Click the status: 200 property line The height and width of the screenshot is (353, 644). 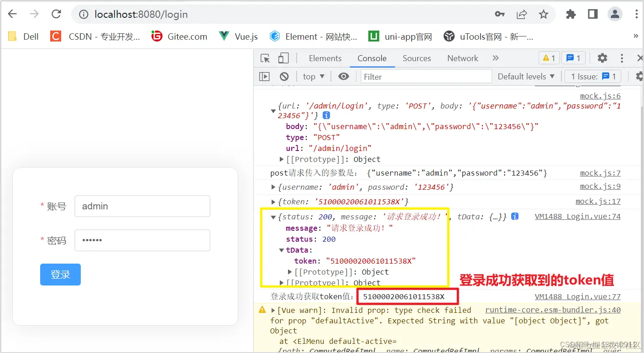pos(310,239)
